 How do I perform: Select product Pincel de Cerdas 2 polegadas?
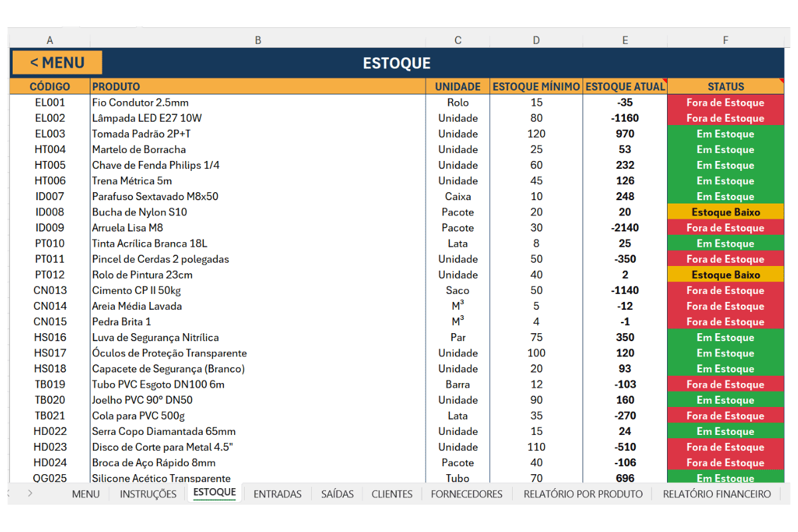(160, 259)
